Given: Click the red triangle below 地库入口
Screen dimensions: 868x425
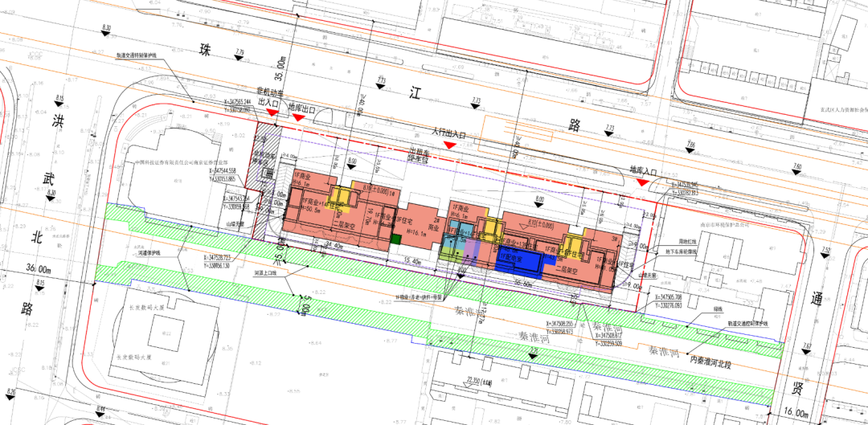Looking at the screenshot, I should click(x=643, y=182).
